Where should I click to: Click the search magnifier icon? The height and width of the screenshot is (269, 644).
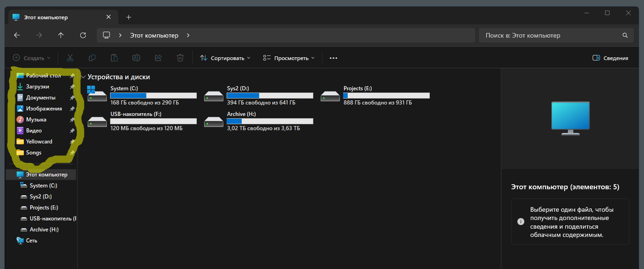click(625, 35)
